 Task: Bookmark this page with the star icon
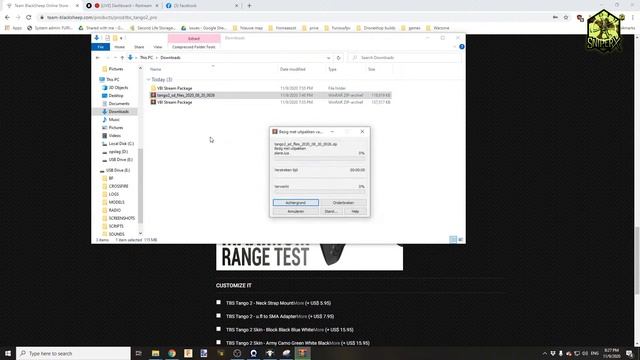click(x=566, y=18)
